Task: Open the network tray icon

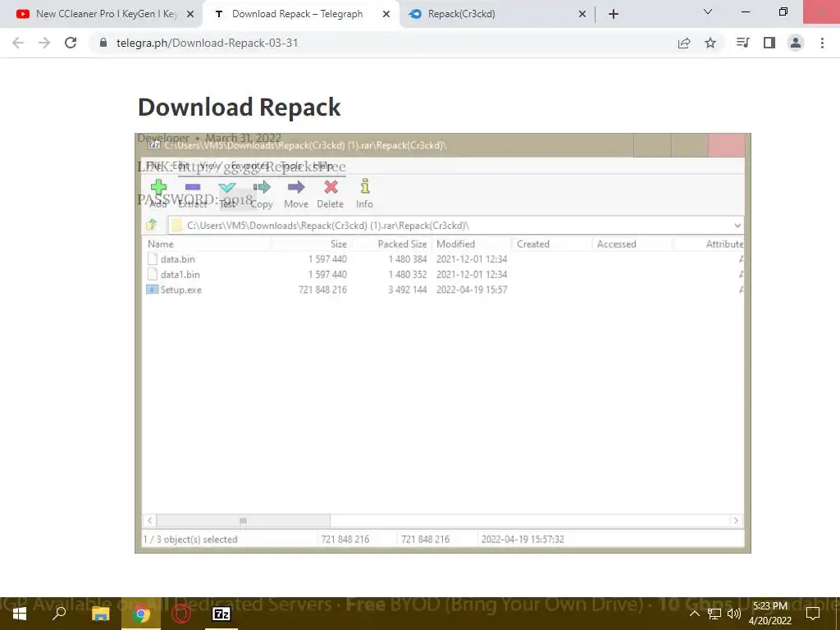Action: pyautogui.click(x=714, y=614)
